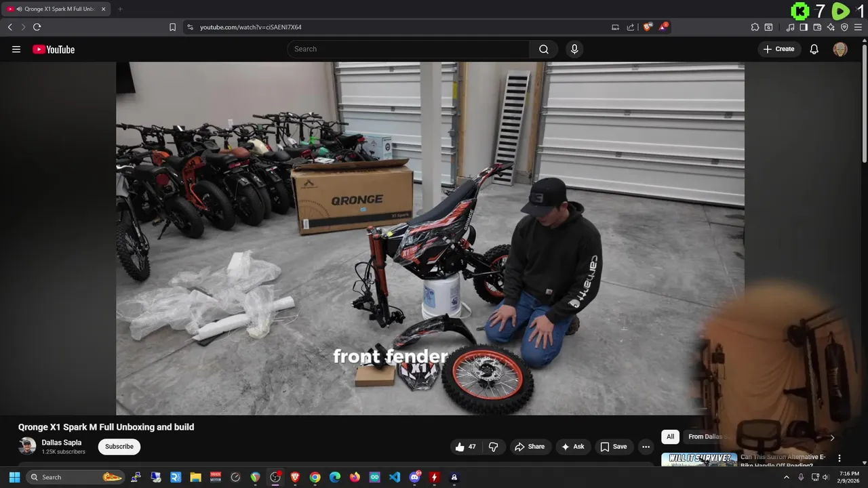This screenshot has width=868, height=488.
Task: Click the Share button under video
Action: [x=530, y=447]
